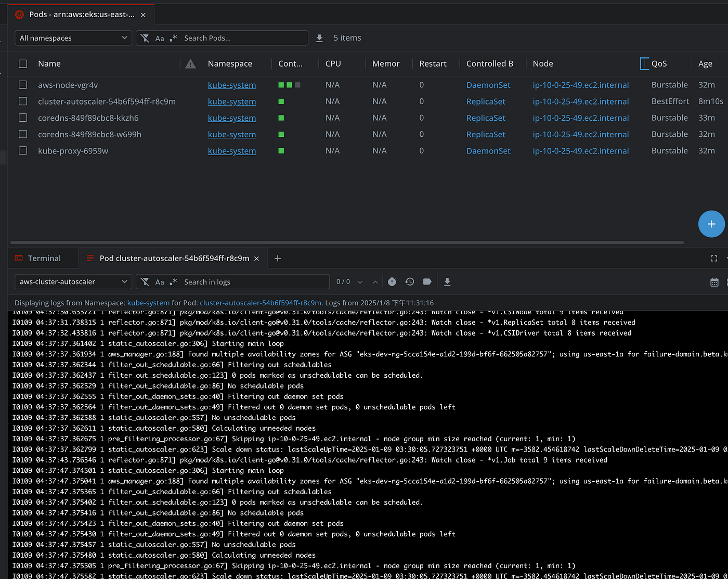Check the coredns-849f89cbc8-w699h row checkbox

[23, 134]
